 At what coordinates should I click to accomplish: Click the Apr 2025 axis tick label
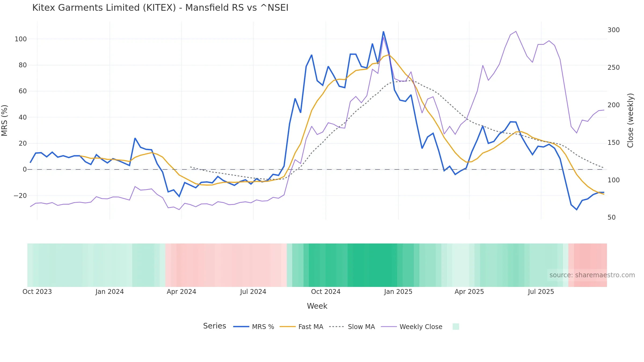[469, 291]
